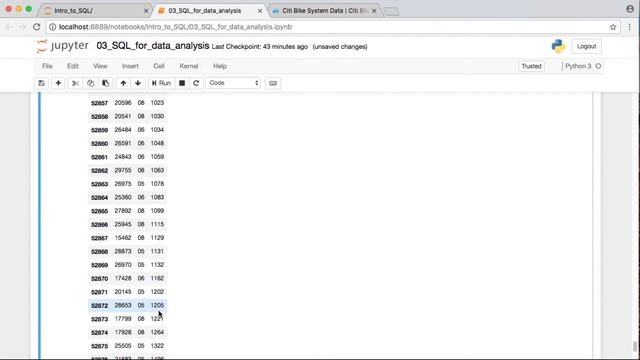Open the command palette keyboard icon
Image resolution: width=640 pixels, height=360 pixels.
point(273,83)
